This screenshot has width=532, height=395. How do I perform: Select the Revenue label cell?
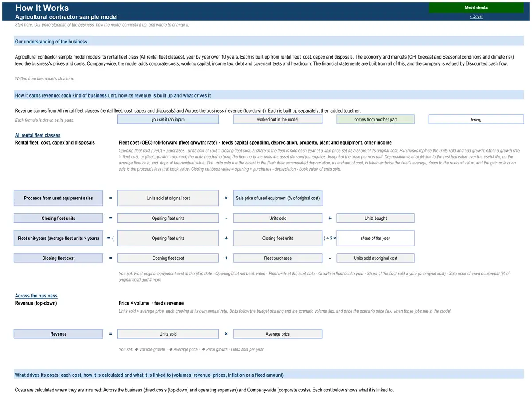pos(59,334)
